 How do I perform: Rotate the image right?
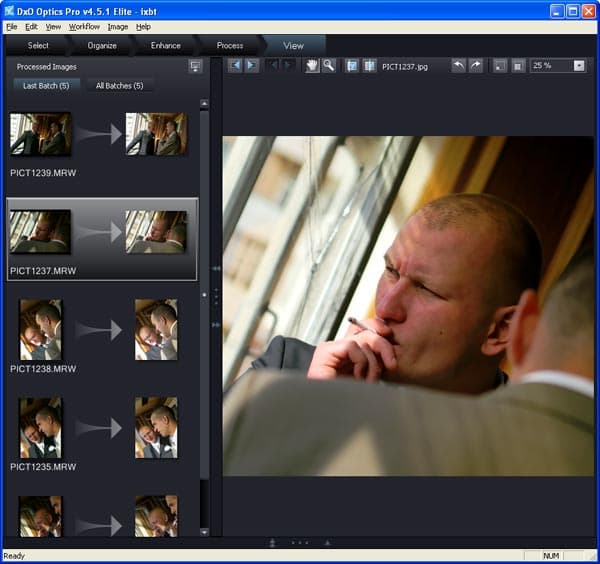[475, 66]
